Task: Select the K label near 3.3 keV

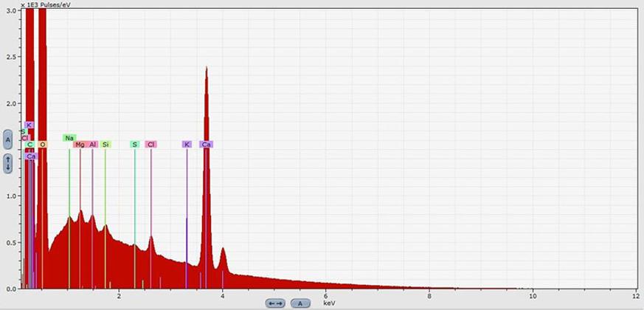Action: (187, 145)
